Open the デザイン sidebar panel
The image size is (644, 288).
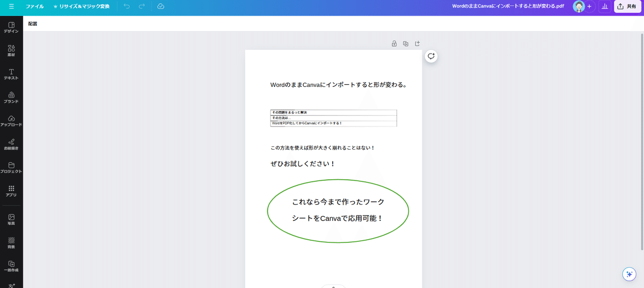coord(11,27)
